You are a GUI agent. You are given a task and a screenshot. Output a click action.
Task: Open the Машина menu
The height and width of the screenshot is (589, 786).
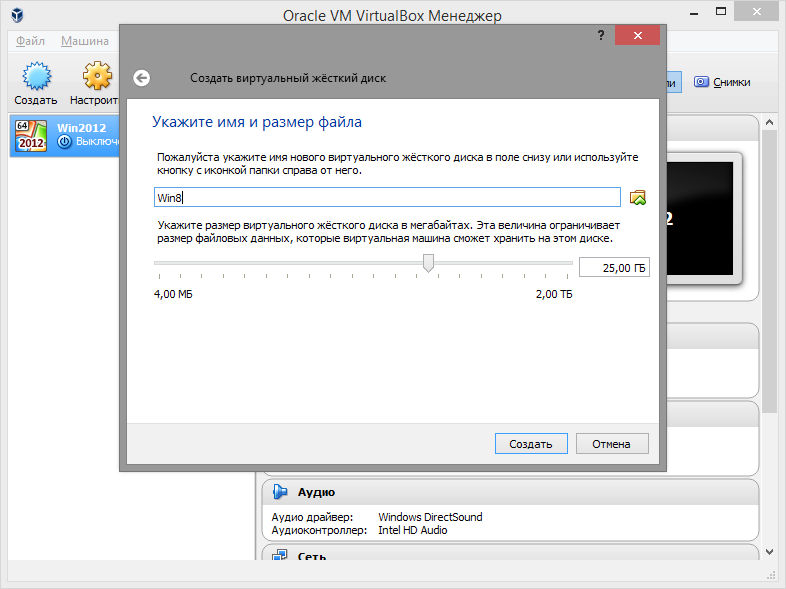[85, 41]
